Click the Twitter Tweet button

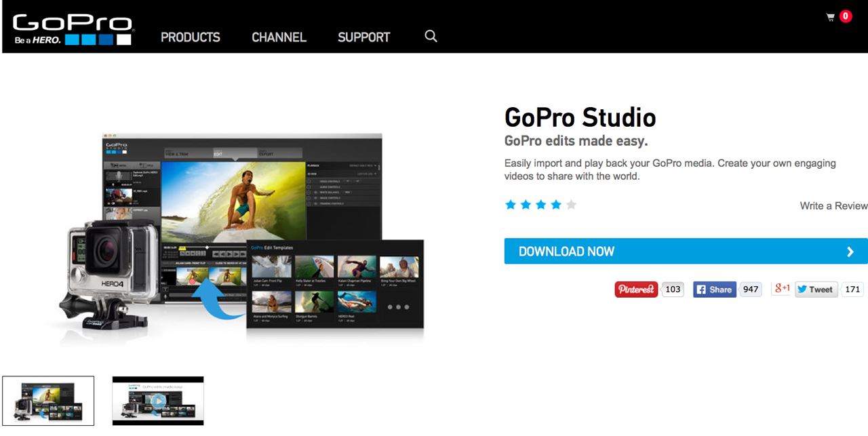pos(816,290)
